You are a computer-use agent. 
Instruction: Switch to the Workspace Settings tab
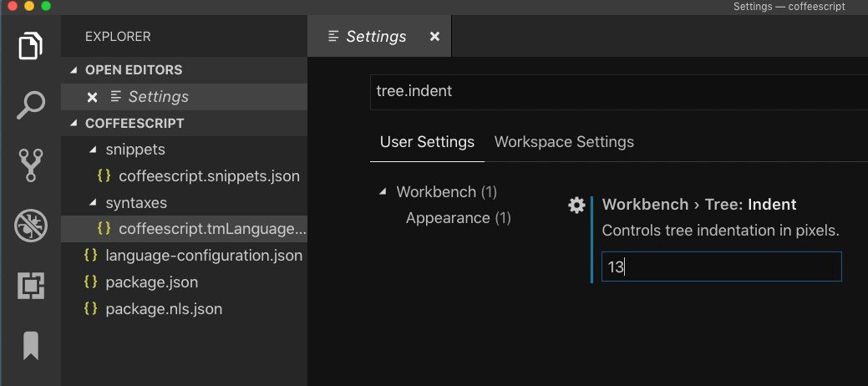(564, 142)
